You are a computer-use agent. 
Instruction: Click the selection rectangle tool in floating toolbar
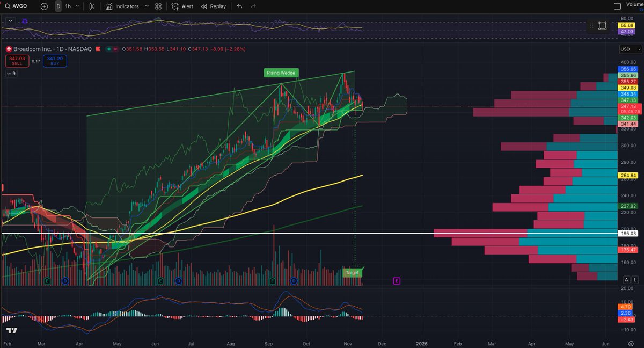[x=603, y=26]
